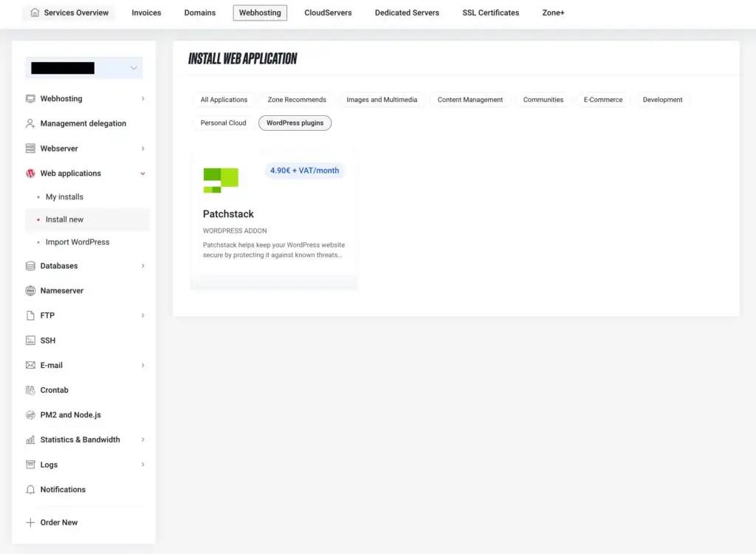Click the Databases stack icon
This screenshot has width=756, height=554.
point(30,266)
